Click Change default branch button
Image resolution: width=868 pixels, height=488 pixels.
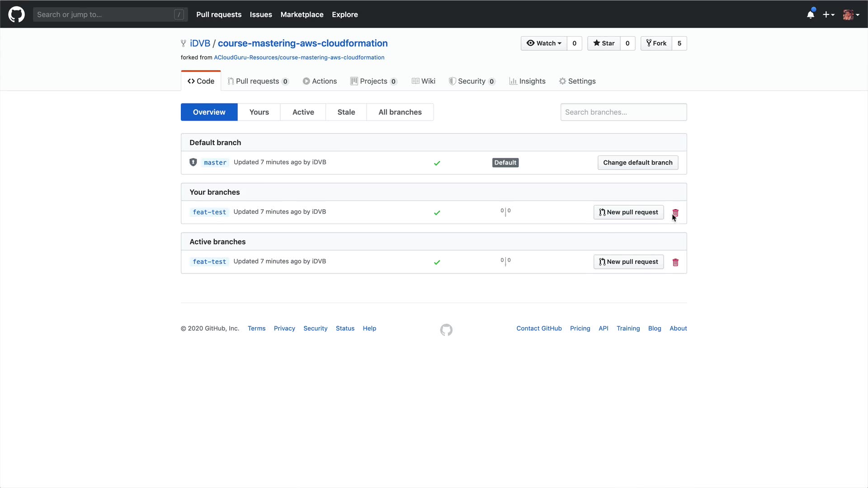(637, 163)
